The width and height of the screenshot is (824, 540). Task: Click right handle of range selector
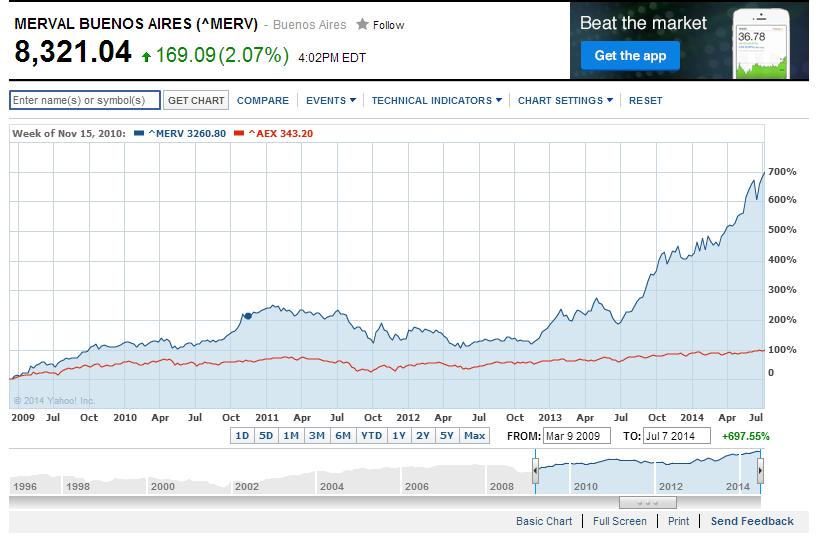point(761,472)
